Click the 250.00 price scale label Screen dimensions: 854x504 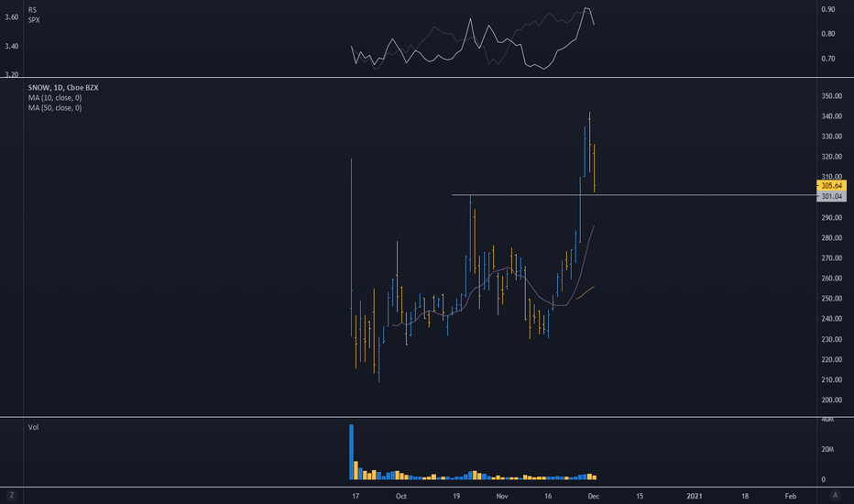[831, 299]
